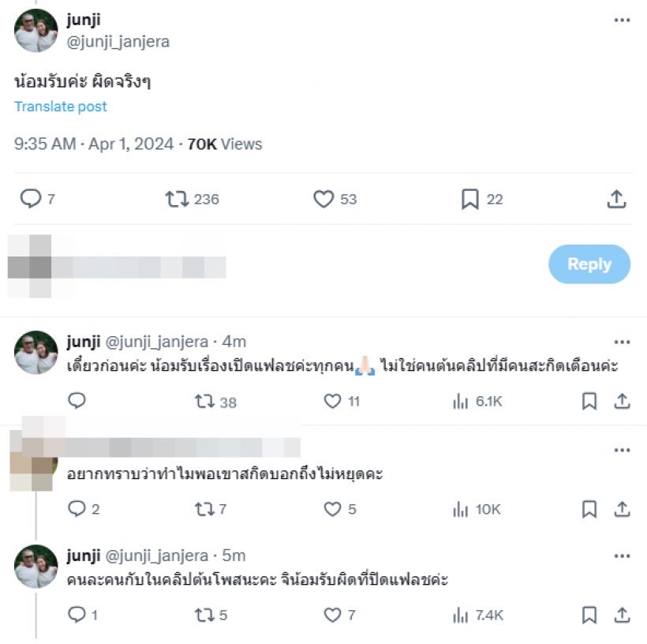This screenshot has height=644, width=647.
Task: Click the blue Reply button
Action: tap(589, 264)
